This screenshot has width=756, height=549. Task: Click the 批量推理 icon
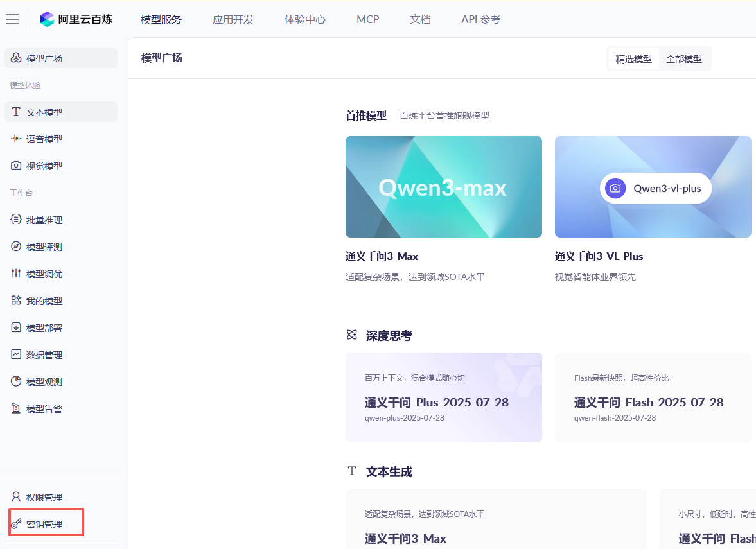(16, 220)
